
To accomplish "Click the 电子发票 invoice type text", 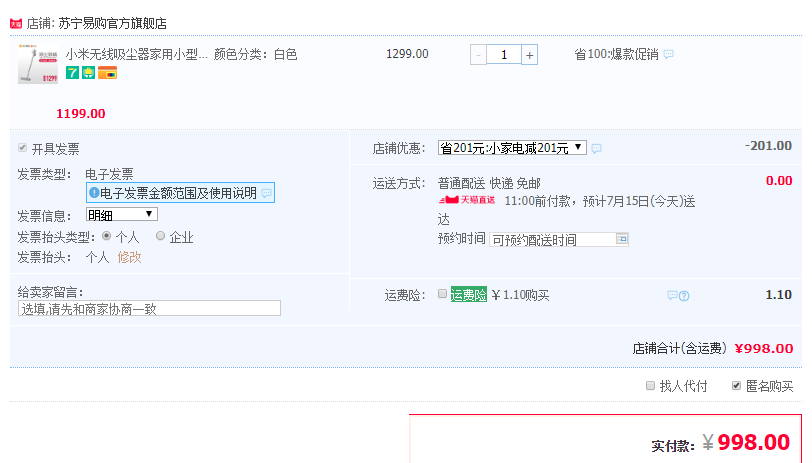I will tap(109, 174).
